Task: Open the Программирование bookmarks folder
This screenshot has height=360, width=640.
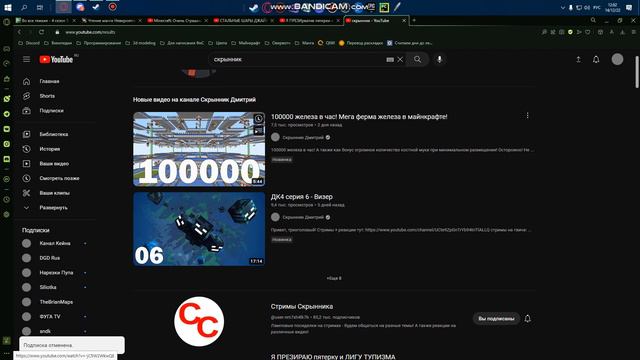Action: tap(98, 43)
